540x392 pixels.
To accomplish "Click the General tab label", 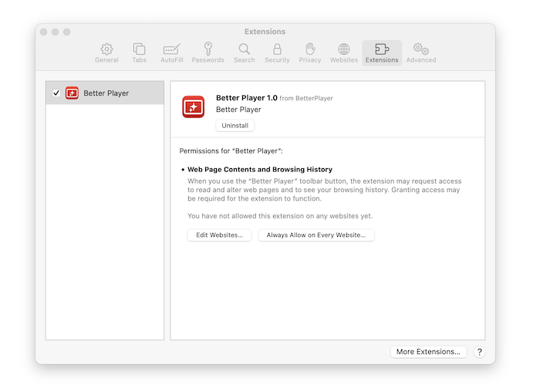I will pos(106,60).
